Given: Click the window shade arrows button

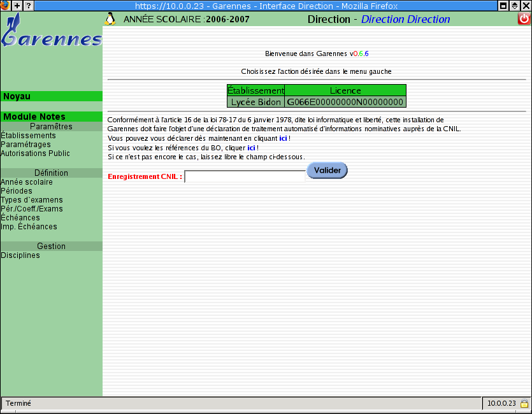Looking at the screenshot, I should (x=515, y=5).
